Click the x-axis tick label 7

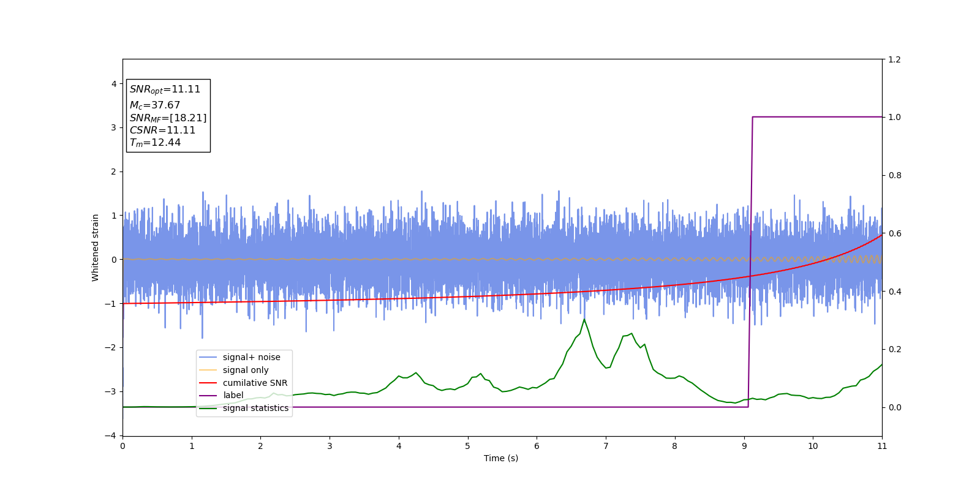pos(606,446)
